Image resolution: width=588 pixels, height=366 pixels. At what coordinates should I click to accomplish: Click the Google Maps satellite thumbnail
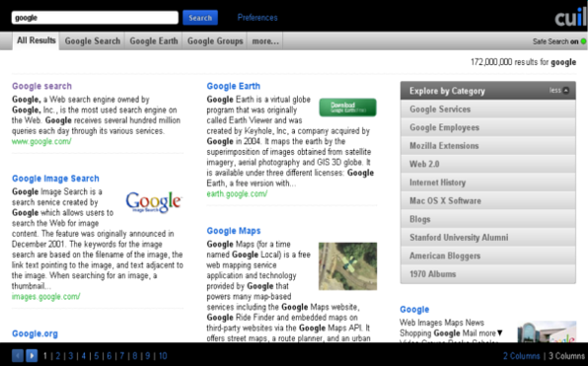click(x=347, y=266)
